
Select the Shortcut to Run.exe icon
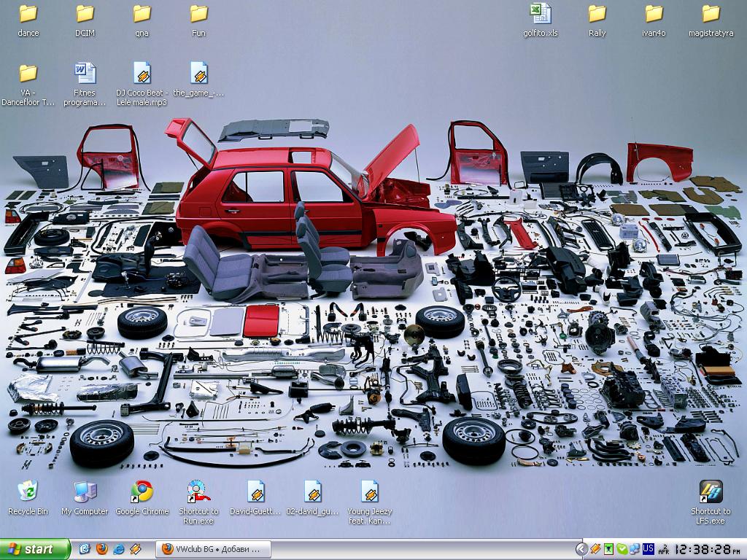pos(198,491)
